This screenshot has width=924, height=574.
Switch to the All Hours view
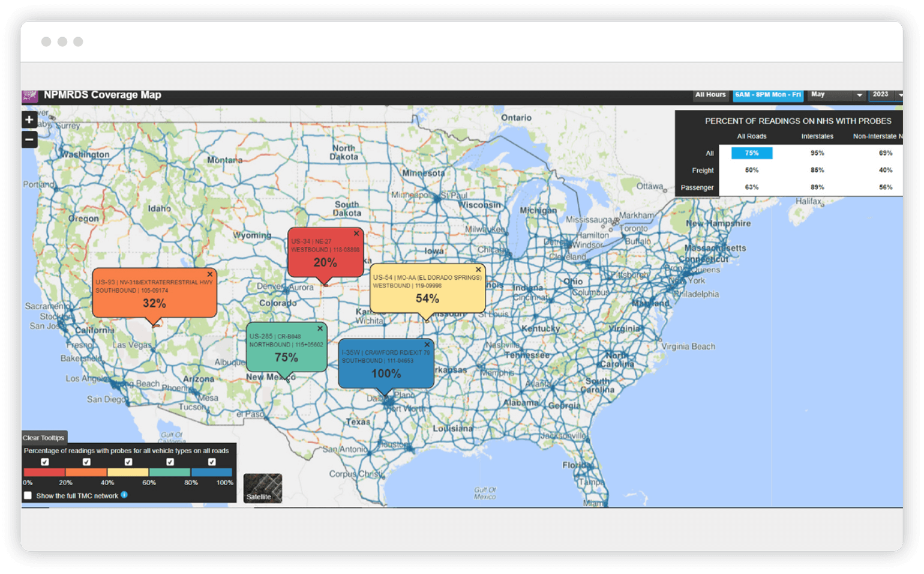point(711,94)
